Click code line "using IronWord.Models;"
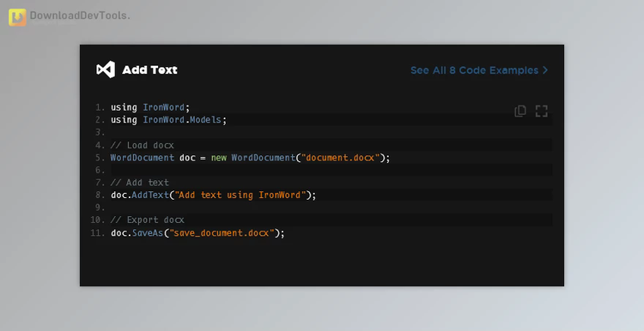This screenshot has width=644, height=331. tap(168, 120)
